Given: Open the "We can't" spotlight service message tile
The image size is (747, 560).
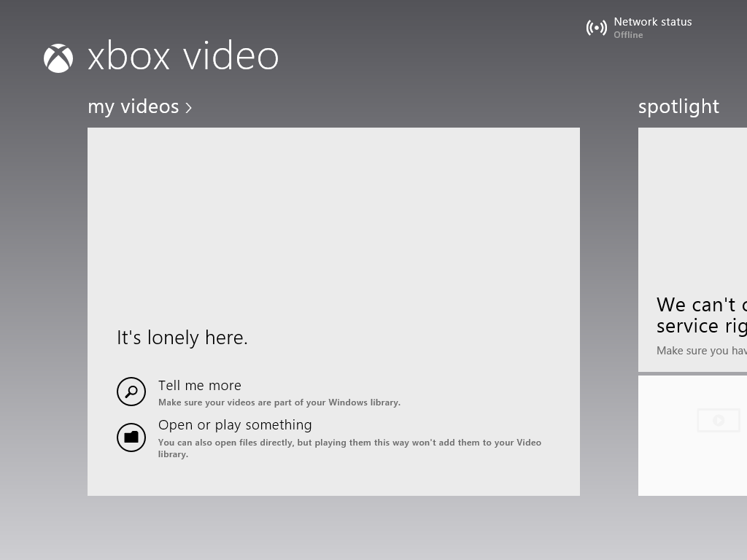Looking at the screenshot, I should click(x=693, y=249).
